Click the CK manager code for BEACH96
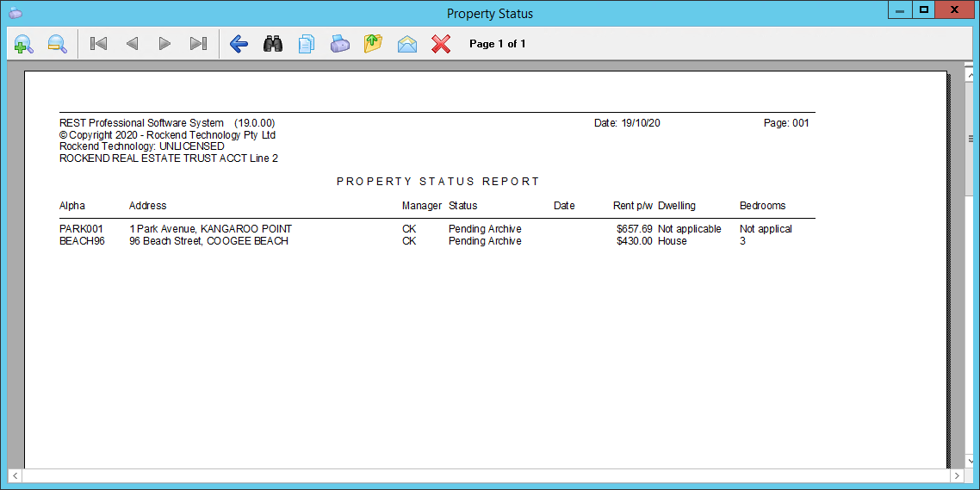Screen dimensions: 980x490 (x=409, y=241)
